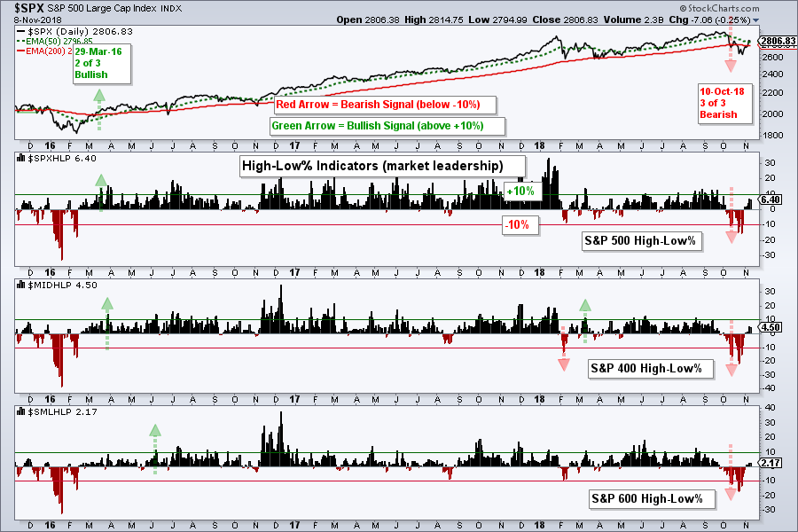Screen dimensions: 798x532
Task: Click the '$SPX (Daily) 2806.83' legend entry
Action: (74, 32)
